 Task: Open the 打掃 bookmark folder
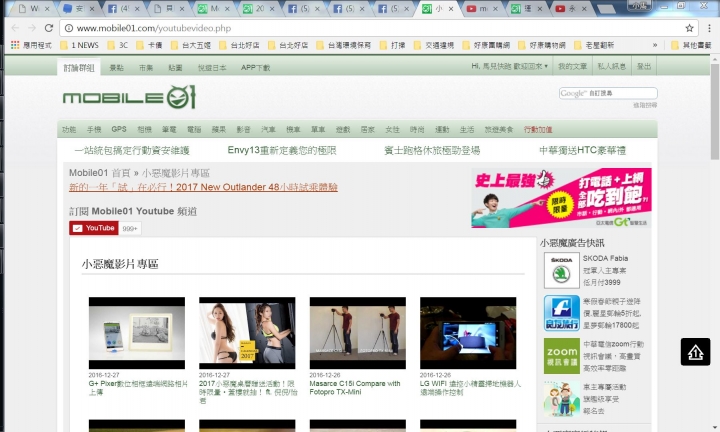click(393, 45)
